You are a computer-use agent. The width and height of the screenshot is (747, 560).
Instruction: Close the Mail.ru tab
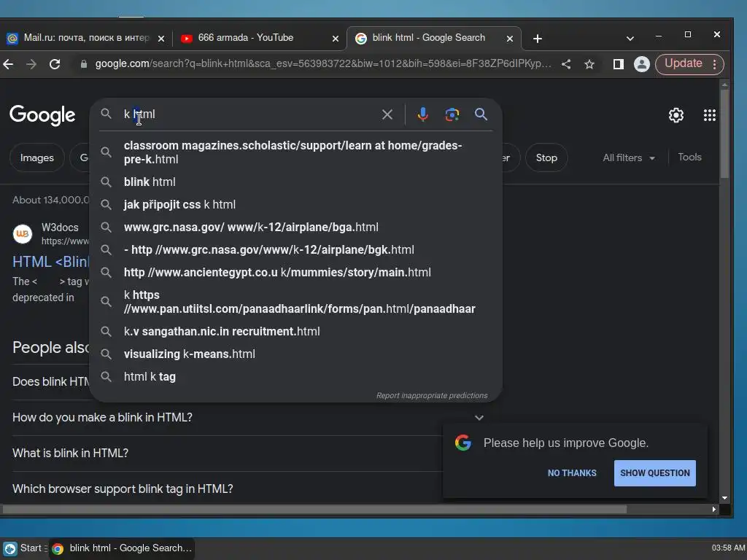point(161,39)
